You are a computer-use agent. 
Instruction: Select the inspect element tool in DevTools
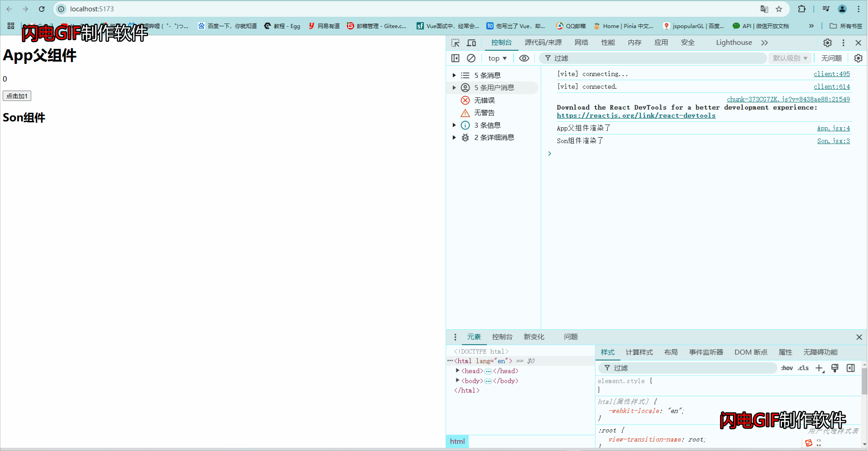tap(455, 43)
